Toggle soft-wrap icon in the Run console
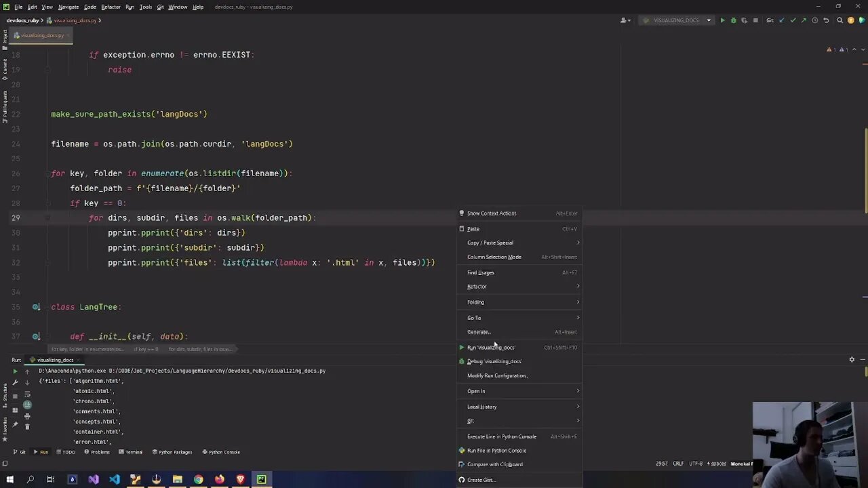The height and width of the screenshot is (488, 868). tap(27, 394)
